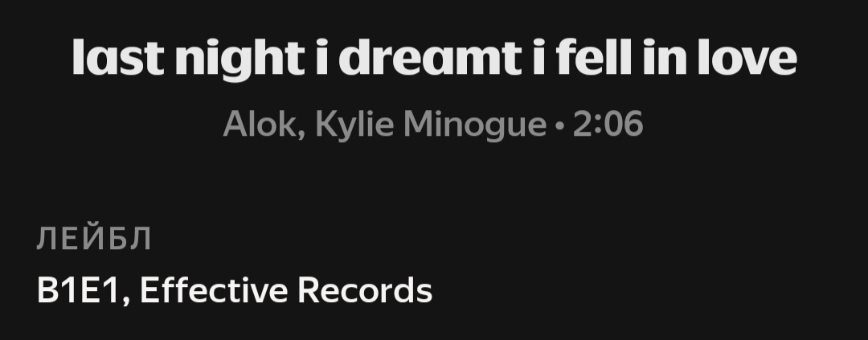Viewport: 868px width, 340px height.
Task: Click the word last starting the title
Action: [x=118, y=56]
